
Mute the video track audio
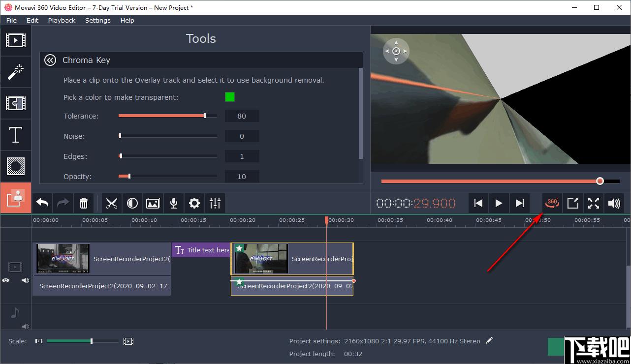tap(25, 280)
